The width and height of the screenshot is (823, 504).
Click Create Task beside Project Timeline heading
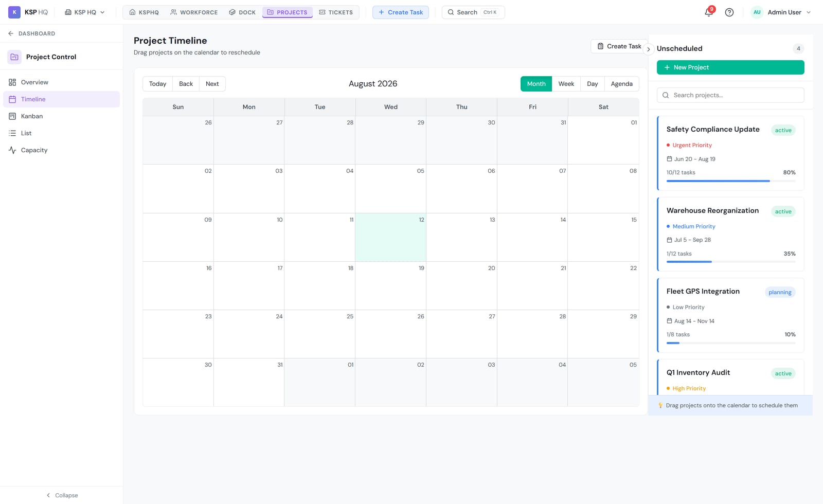[x=619, y=46]
